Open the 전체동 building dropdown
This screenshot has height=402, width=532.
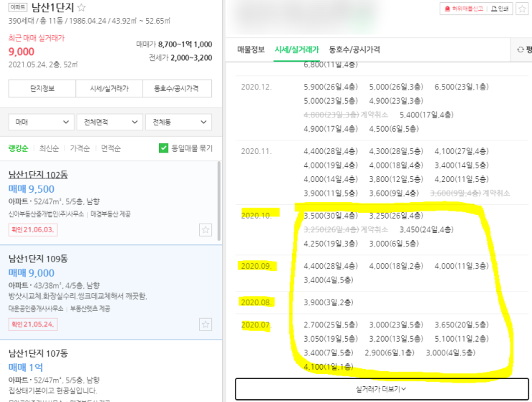pos(178,122)
